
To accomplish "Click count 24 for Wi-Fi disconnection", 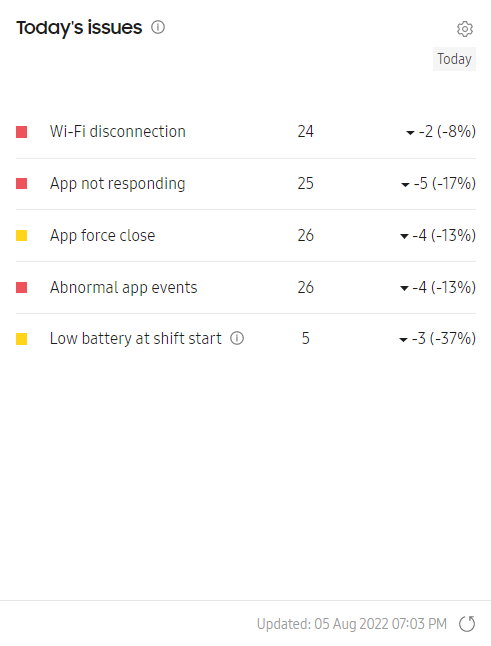I will tap(306, 131).
